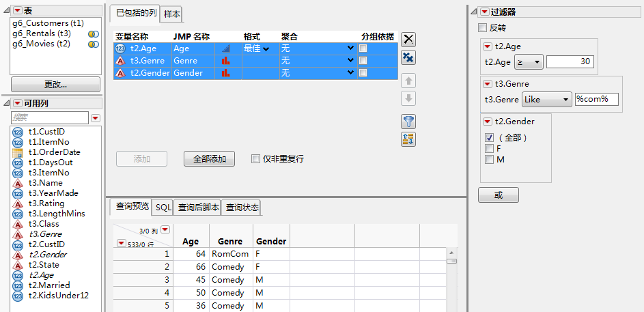Viewport: 644px width, 312px height.
Task: Click the 或 button in the filter
Action: pos(499,195)
